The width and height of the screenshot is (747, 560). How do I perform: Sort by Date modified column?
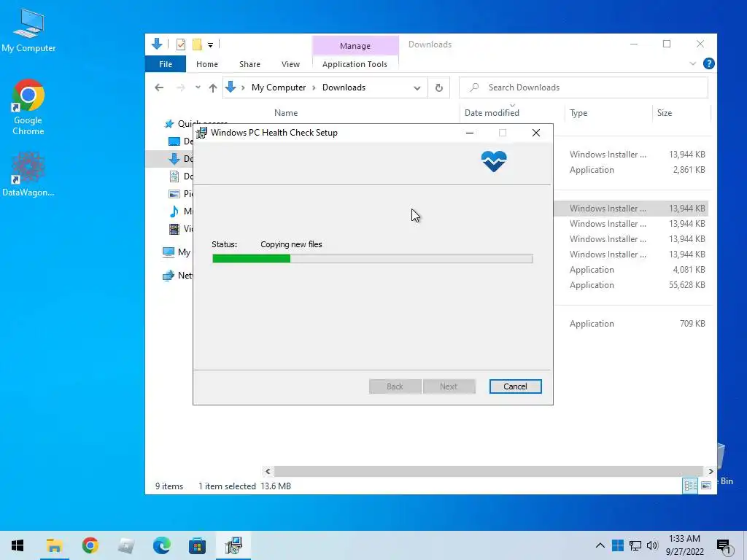pyautogui.click(x=492, y=113)
